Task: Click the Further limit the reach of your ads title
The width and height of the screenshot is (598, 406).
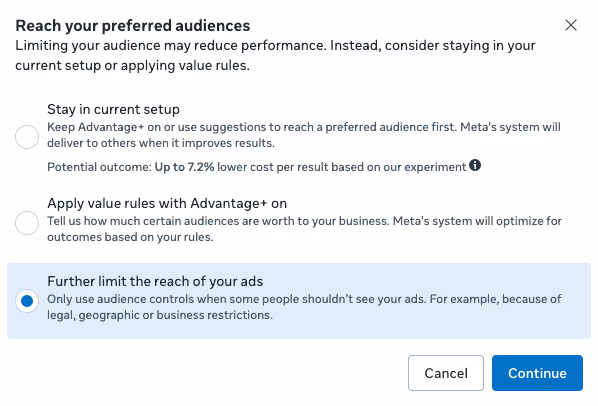Action: pos(155,281)
